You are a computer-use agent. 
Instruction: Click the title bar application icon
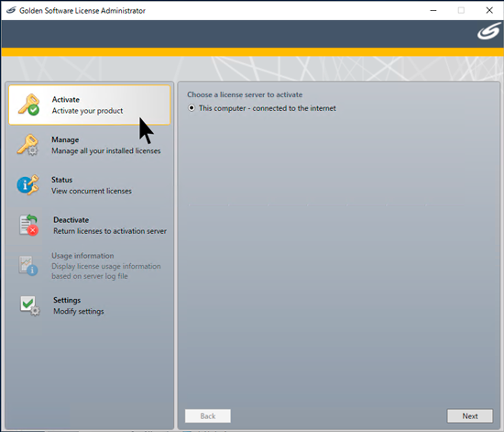pyautogui.click(x=11, y=10)
